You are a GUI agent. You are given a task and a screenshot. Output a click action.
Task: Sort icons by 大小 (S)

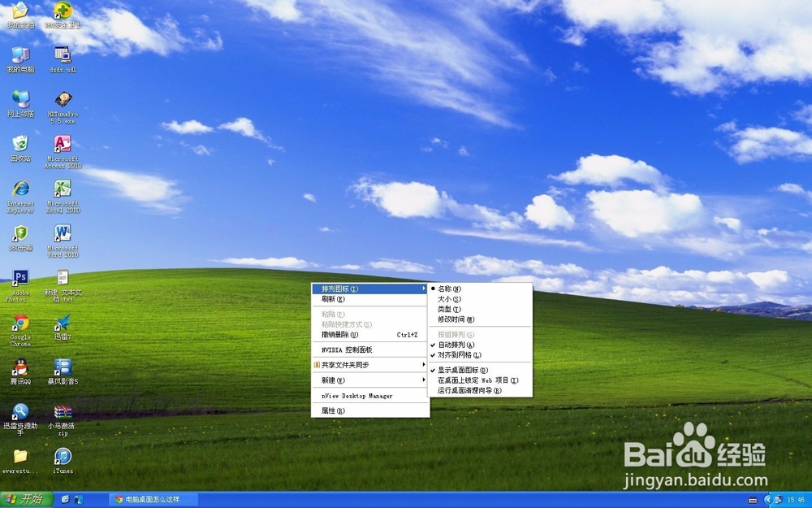480,299
